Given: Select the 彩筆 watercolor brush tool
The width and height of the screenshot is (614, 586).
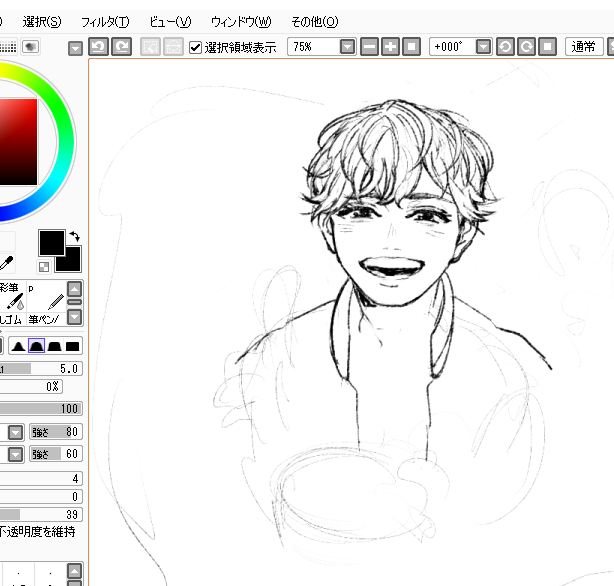Looking at the screenshot, I should coord(12,296).
